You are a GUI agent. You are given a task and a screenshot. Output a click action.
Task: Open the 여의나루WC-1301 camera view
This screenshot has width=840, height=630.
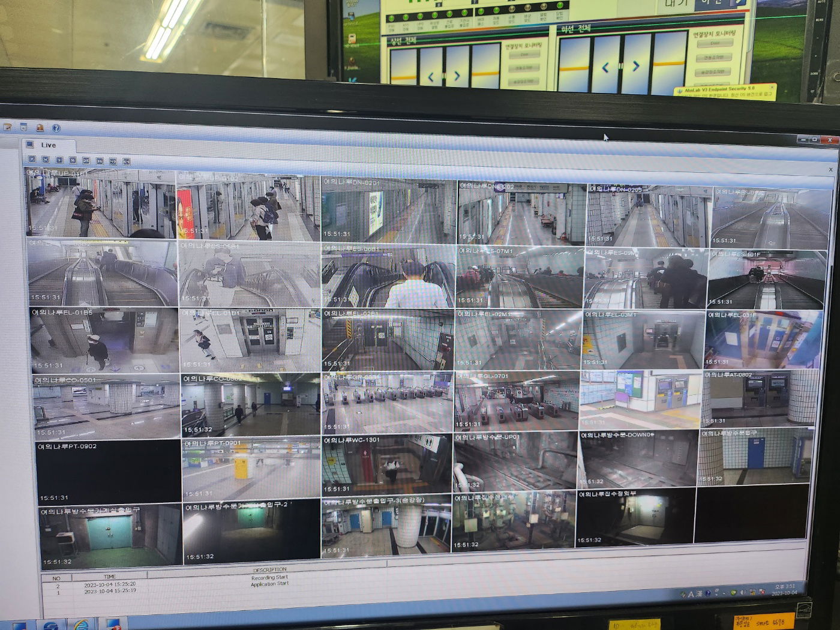tap(387, 464)
